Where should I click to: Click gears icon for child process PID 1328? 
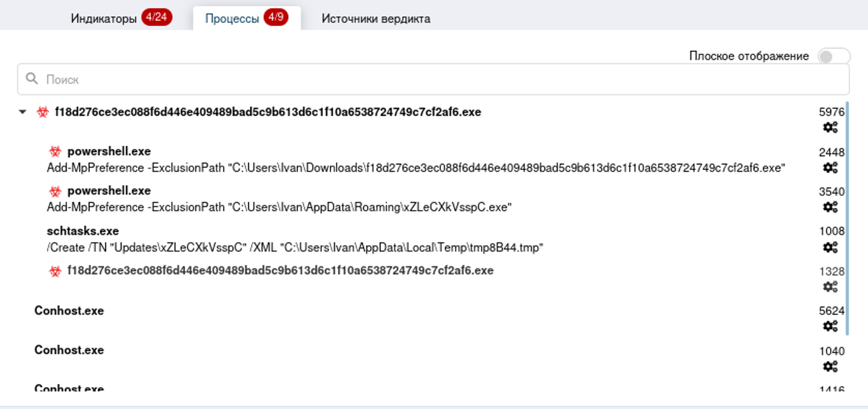[x=830, y=287]
